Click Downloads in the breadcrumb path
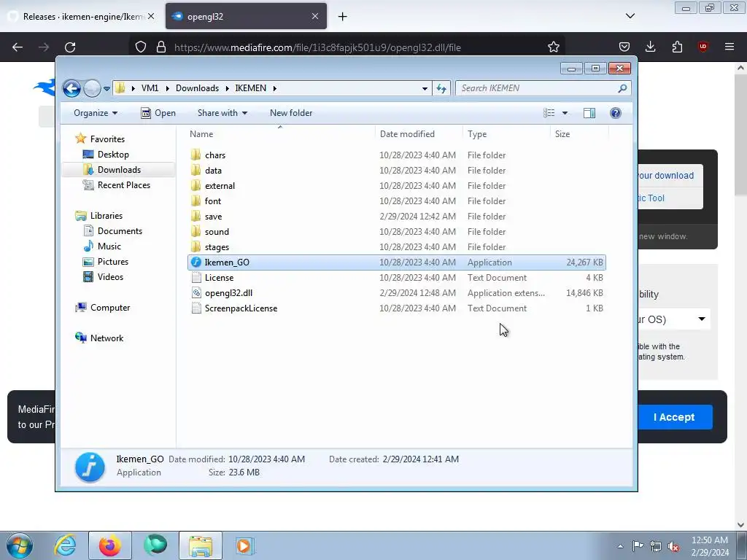This screenshot has height=560, width=747. [197, 88]
